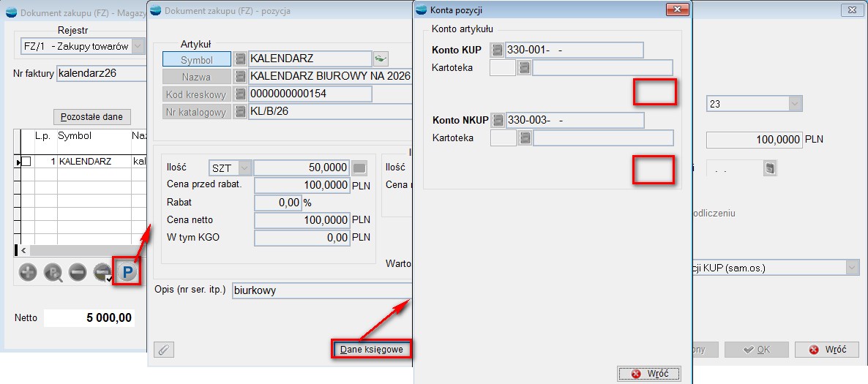Expand the VAT rate 23 dropdown
The width and height of the screenshot is (868, 384).
(x=795, y=104)
